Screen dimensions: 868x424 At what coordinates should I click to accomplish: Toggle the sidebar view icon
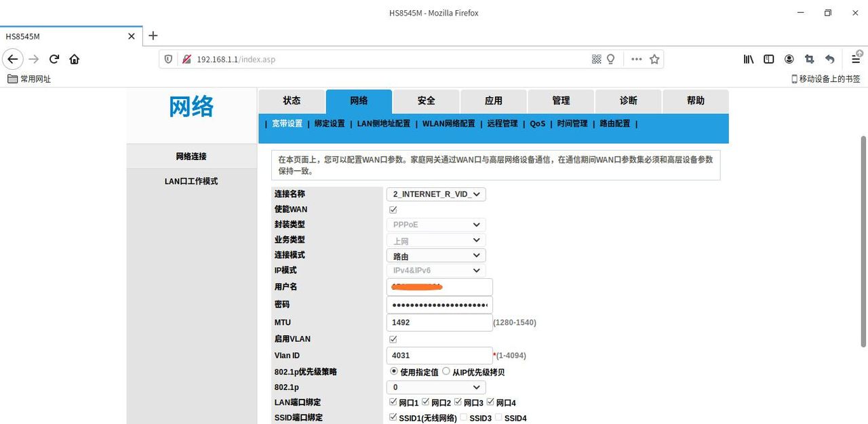(x=769, y=59)
